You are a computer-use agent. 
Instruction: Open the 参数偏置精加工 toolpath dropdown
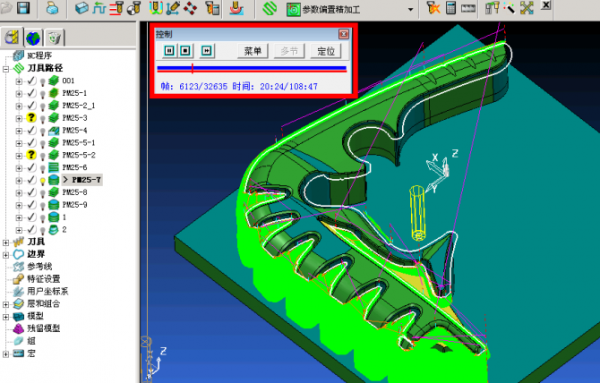(x=411, y=9)
